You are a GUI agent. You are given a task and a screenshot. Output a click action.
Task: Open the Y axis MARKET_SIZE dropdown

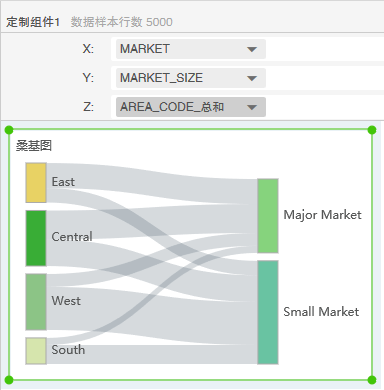coord(191,78)
